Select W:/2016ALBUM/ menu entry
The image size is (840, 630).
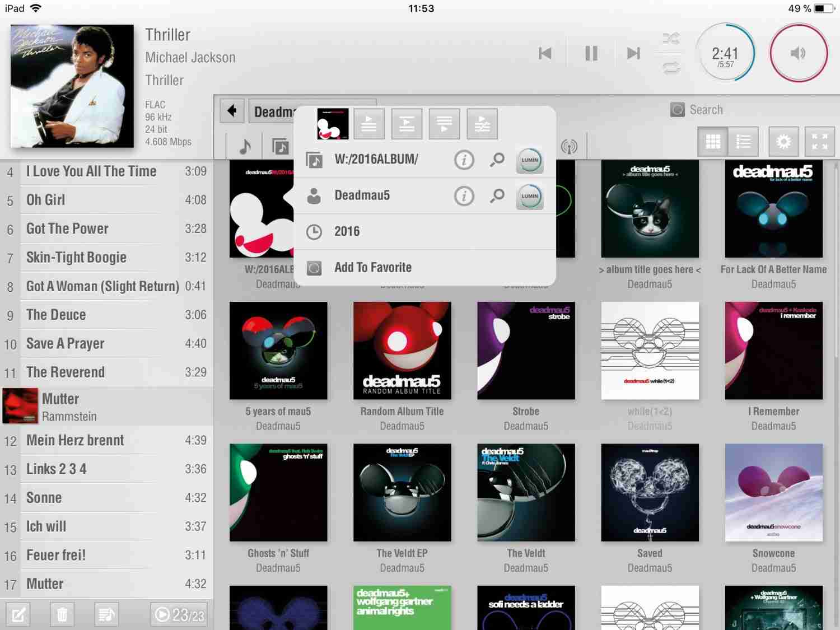pyautogui.click(x=376, y=160)
